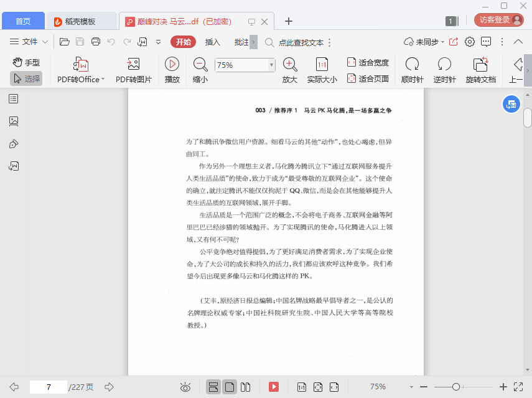Open the zoom percentage 75% dropdown
The image size is (532, 398).
pos(271,65)
